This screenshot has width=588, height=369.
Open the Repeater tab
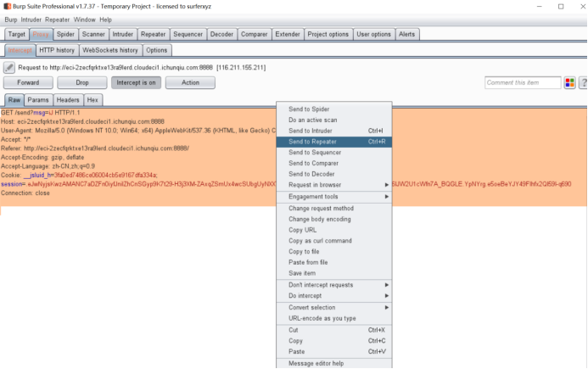(x=153, y=34)
